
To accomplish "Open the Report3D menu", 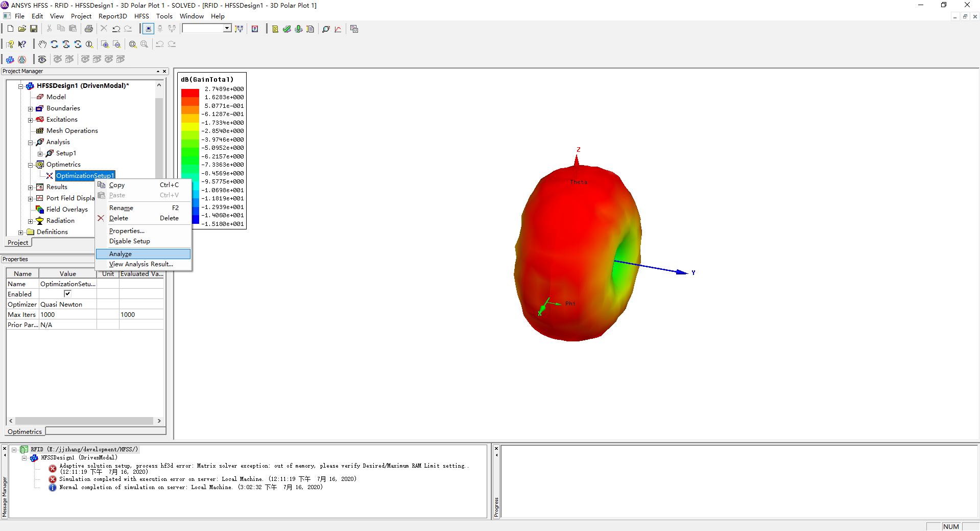I will pos(112,16).
